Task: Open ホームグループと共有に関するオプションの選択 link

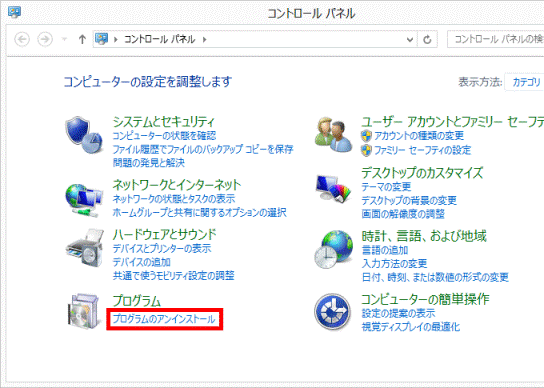Action: click(199, 212)
